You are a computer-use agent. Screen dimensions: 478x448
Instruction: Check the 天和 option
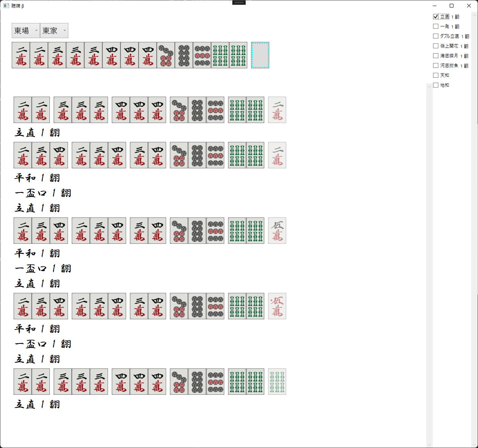(x=436, y=75)
